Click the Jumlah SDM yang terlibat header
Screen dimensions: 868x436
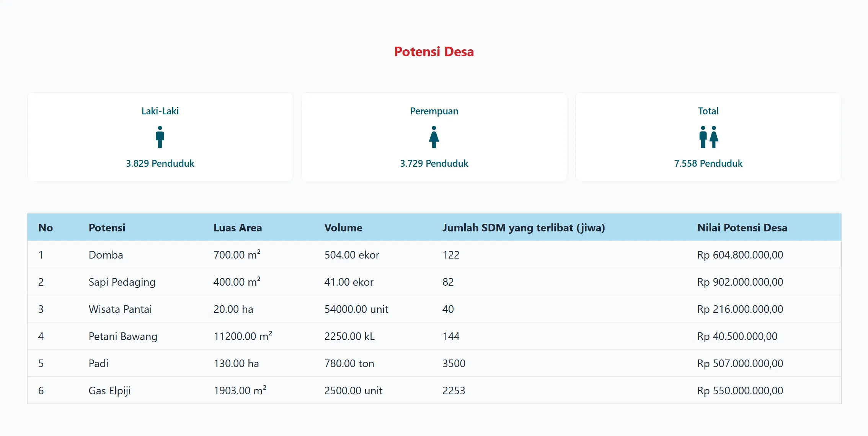click(x=523, y=228)
